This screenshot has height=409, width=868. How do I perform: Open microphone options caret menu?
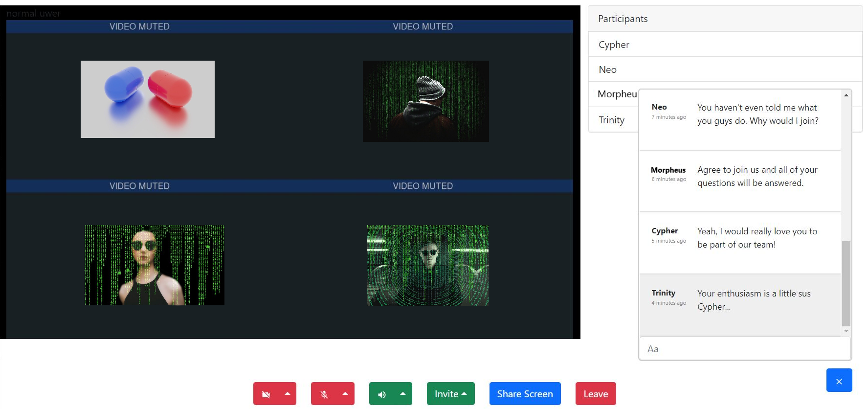[x=345, y=394]
